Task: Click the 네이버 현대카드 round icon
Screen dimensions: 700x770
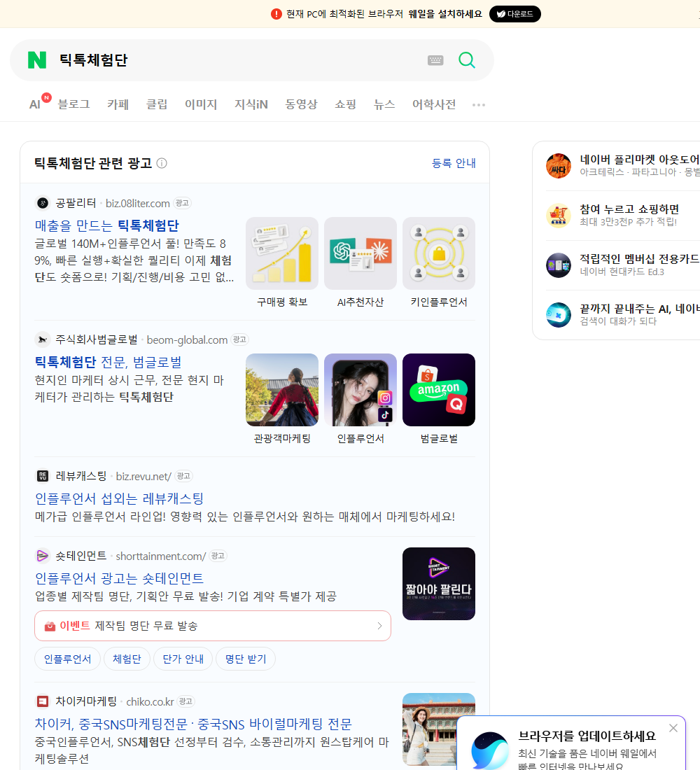Action: (559, 265)
